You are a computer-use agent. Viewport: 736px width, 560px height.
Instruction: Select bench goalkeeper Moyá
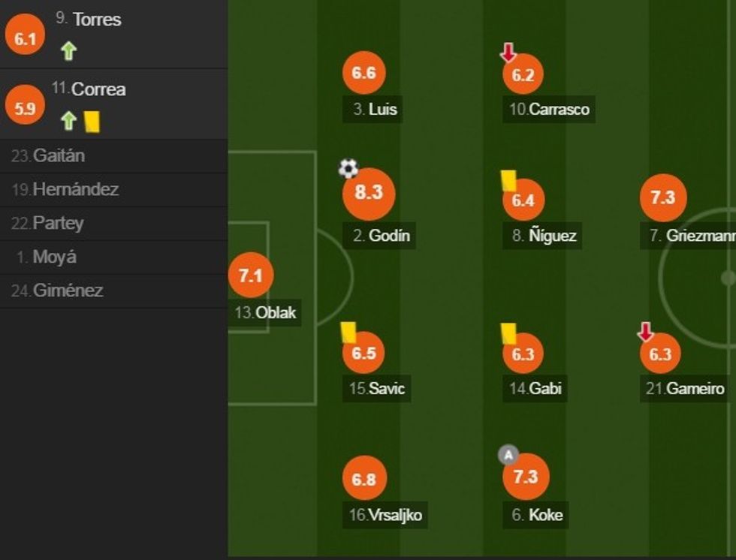pos(54,257)
